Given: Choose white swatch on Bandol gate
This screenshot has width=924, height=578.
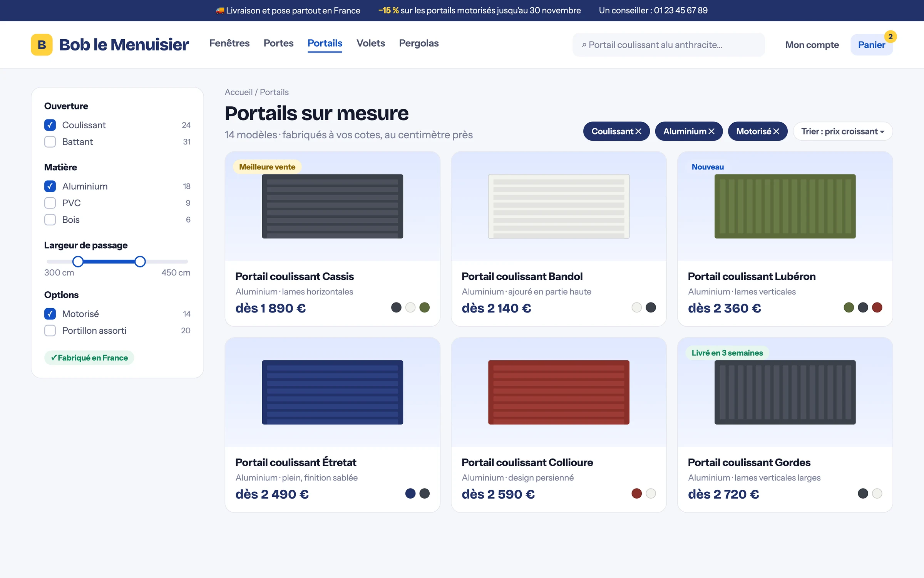Looking at the screenshot, I should click(x=637, y=307).
